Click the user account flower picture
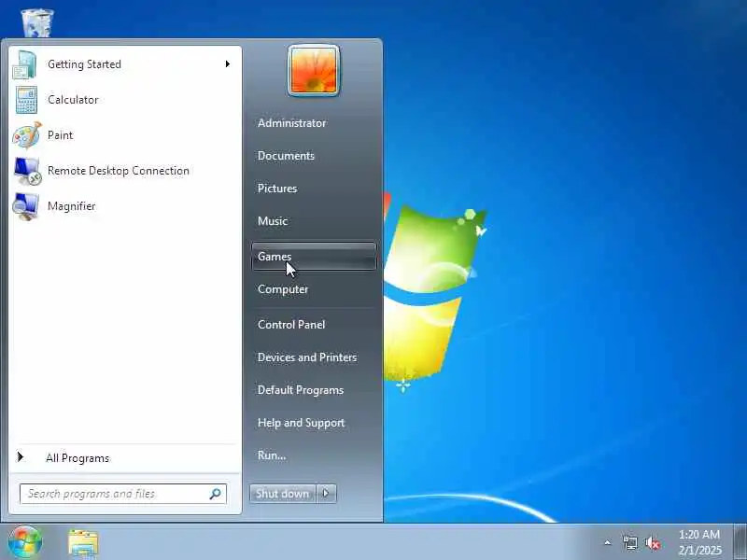747x560 pixels. pos(314,71)
